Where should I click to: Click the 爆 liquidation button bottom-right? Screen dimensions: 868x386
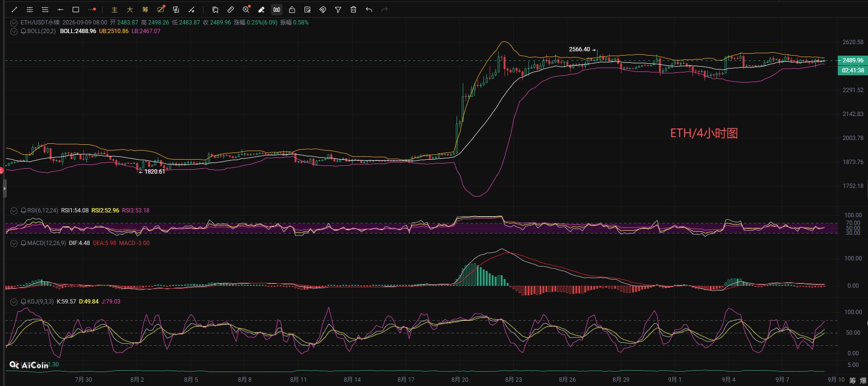click(x=863, y=380)
